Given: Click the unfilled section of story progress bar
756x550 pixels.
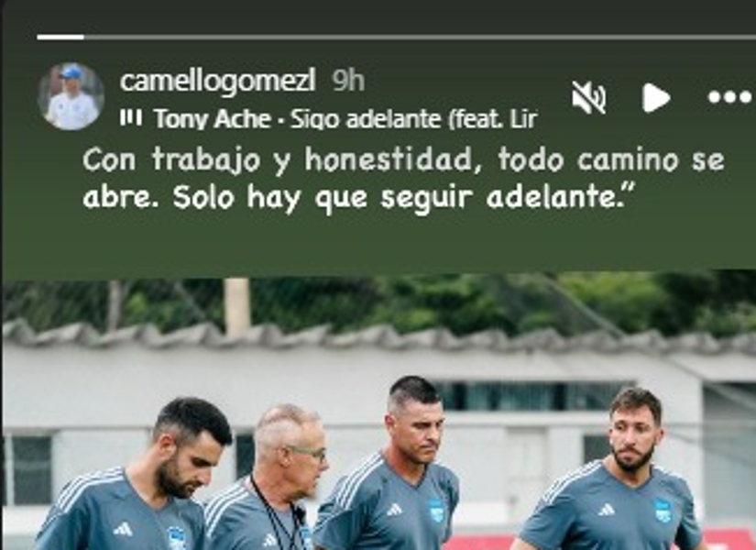Looking at the screenshot, I should 420,38.
